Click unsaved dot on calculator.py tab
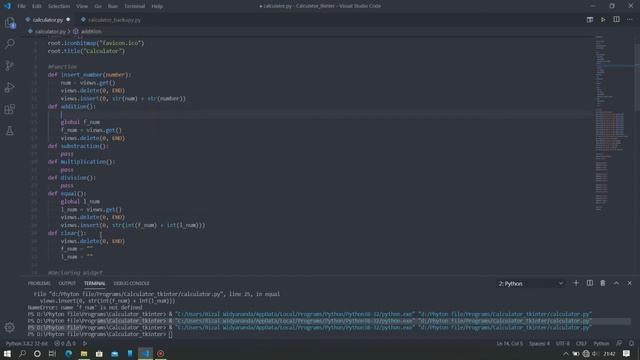This screenshot has height=360, width=640. tap(68, 20)
